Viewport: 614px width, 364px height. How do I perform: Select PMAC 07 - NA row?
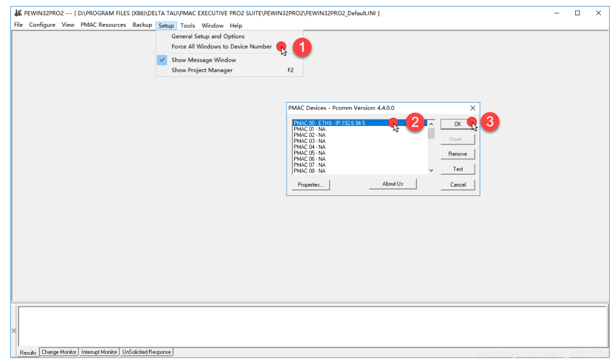click(x=360, y=165)
